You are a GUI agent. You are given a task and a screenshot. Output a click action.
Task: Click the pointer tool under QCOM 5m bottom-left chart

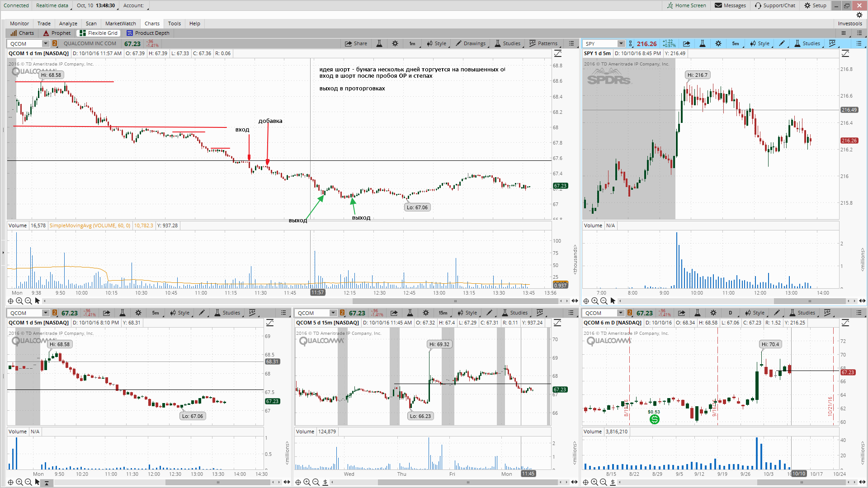point(38,482)
